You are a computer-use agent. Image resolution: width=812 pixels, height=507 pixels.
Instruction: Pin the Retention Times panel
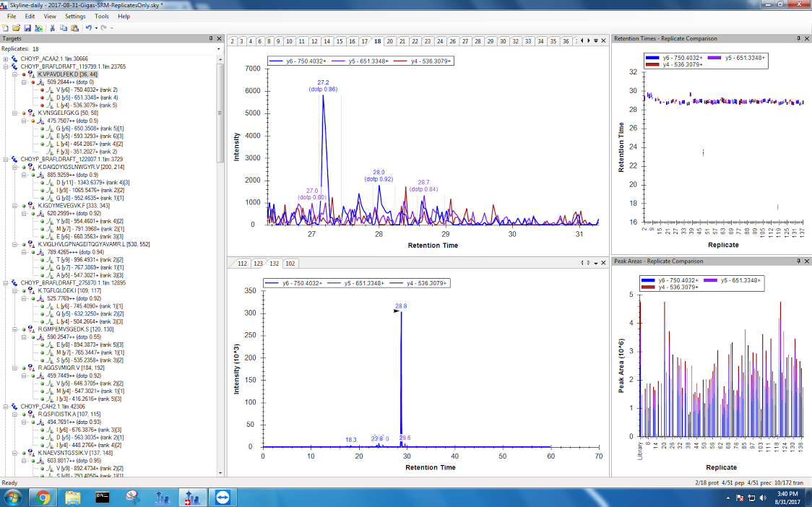tap(798, 38)
